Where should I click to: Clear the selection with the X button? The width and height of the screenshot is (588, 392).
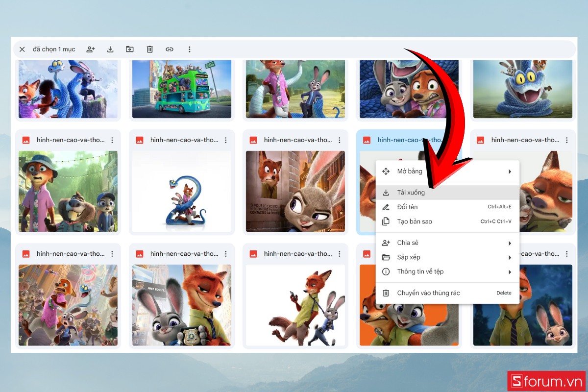(x=22, y=49)
